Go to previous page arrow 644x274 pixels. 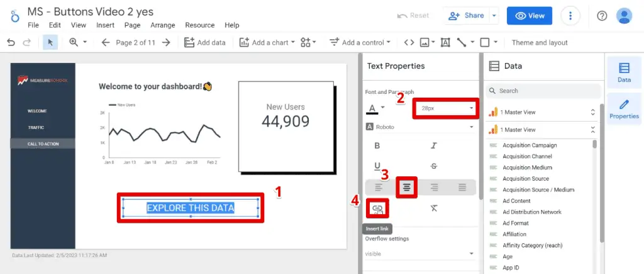click(106, 42)
